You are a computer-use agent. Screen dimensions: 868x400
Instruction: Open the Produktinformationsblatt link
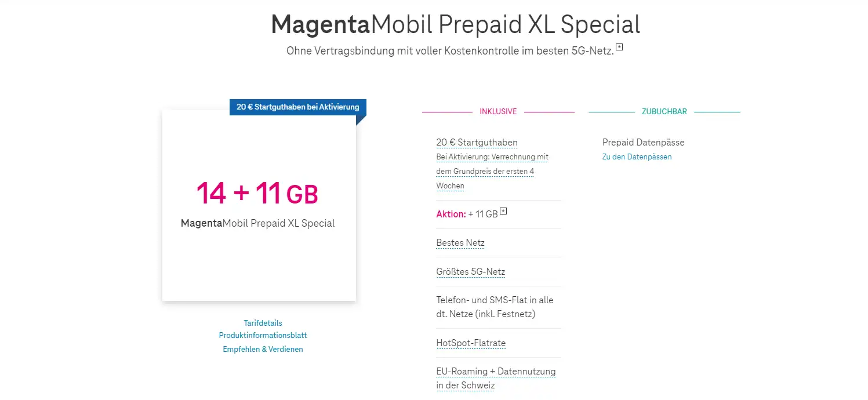pyautogui.click(x=263, y=336)
